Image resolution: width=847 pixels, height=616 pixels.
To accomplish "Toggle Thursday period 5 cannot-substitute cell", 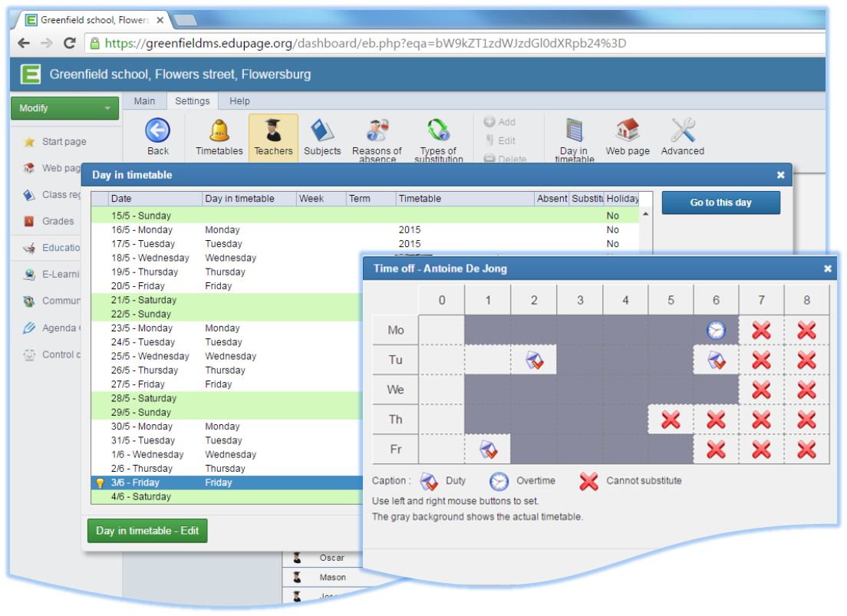I will [x=671, y=420].
